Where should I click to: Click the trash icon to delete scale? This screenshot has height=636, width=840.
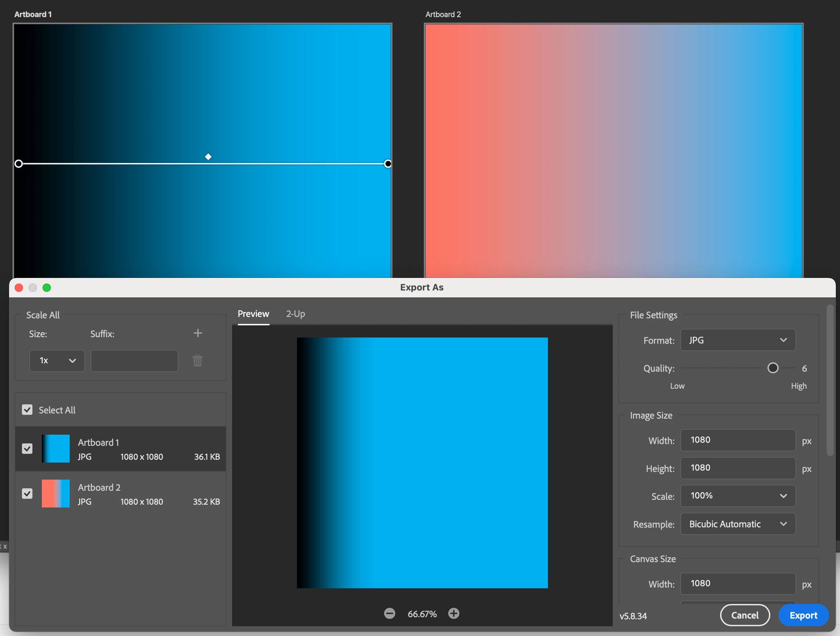click(x=198, y=360)
